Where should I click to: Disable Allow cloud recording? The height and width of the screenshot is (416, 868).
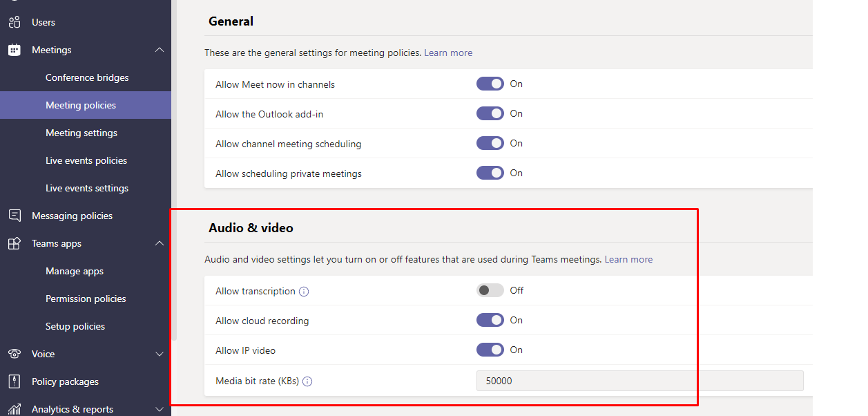pyautogui.click(x=490, y=320)
